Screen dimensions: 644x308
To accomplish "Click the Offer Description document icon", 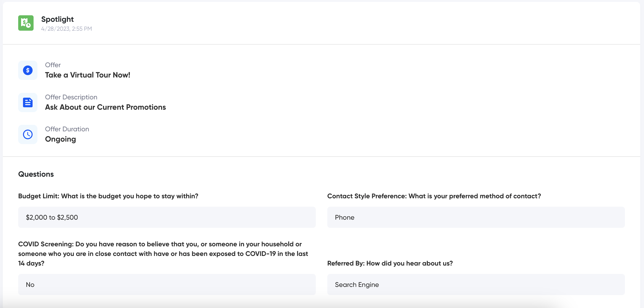I will pos(28,102).
